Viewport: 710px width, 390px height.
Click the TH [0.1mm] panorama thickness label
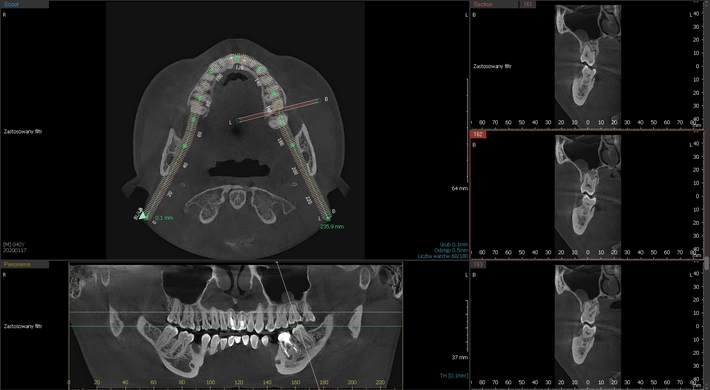454,376
